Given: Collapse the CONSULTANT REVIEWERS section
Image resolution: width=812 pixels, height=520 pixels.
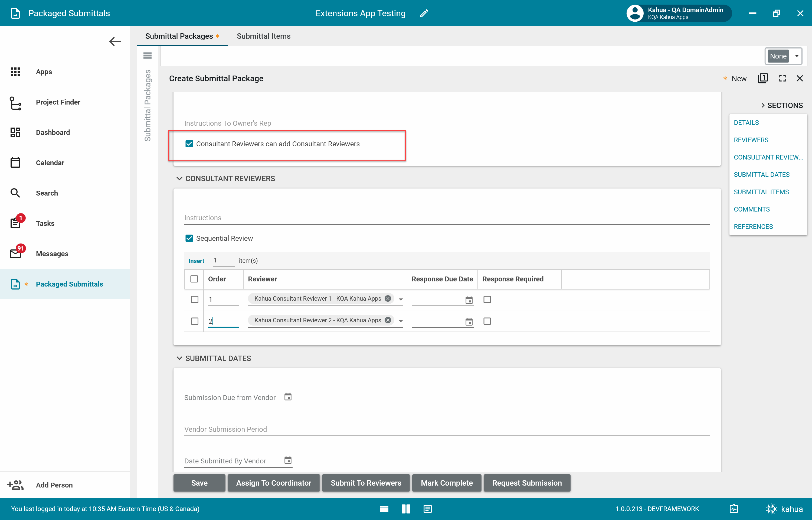Looking at the screenshot, I should [x=179, y=179].
